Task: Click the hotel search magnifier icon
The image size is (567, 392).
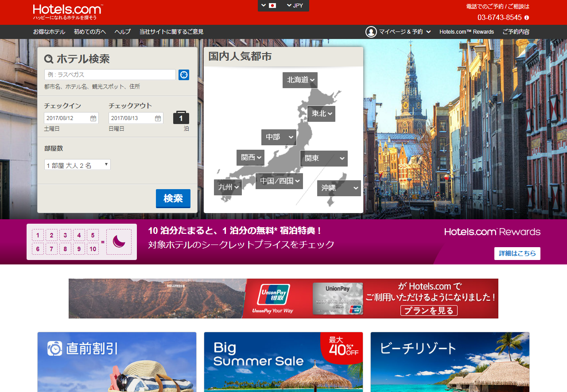Action: pos(49,59)
